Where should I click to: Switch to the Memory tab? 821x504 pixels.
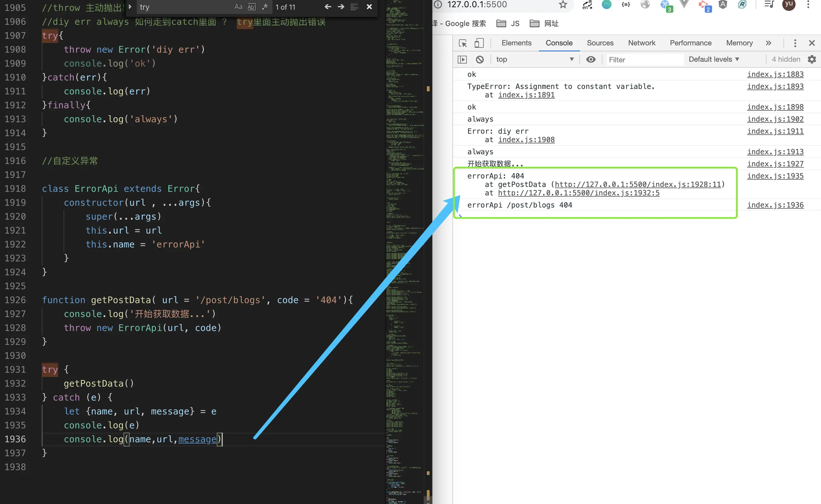(739, 43)
